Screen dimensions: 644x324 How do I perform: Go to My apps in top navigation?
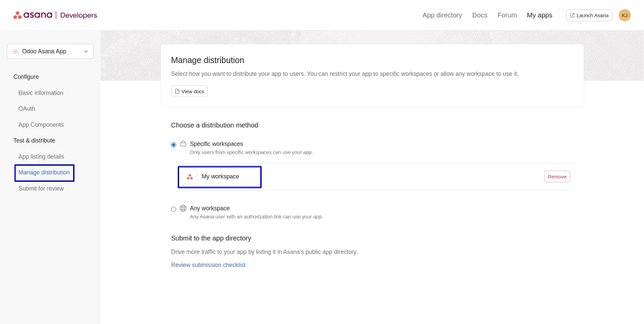point(539,15)
